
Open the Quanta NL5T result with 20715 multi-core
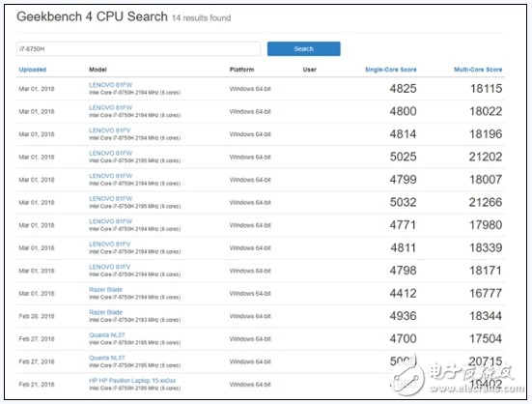(107, 358)
